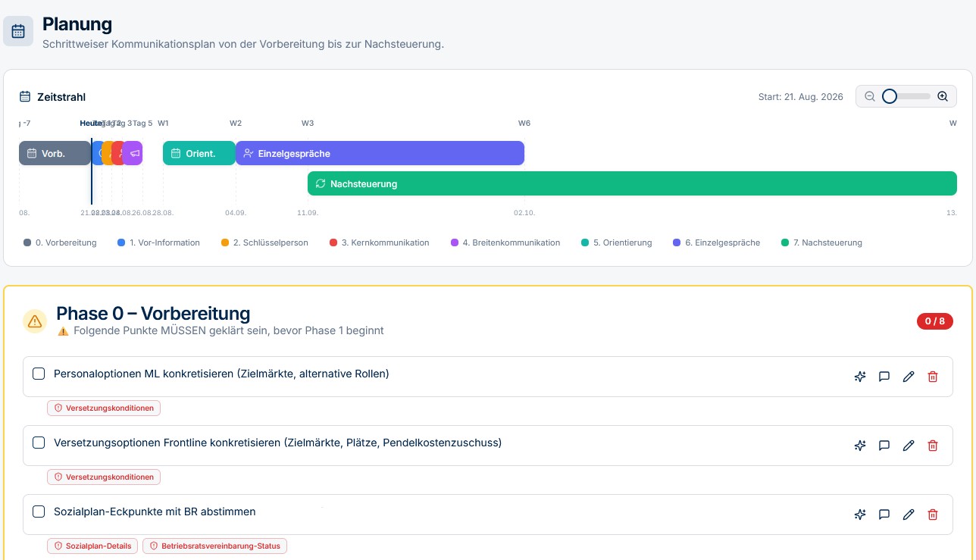The height and width of the screenshot is (560, 976).
Task: Click the 0 / 8 progress badge
Action: pos(935,321)
